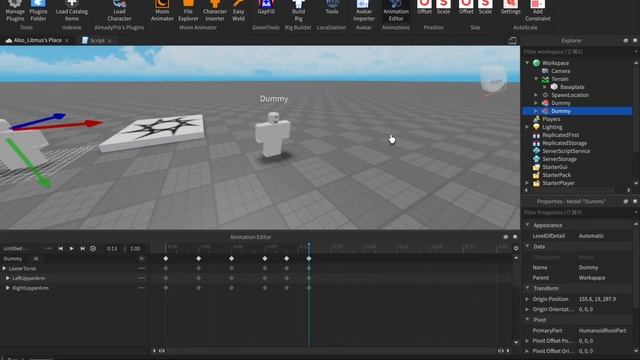Open the animation options menu (three dots)

pos(48,248)
